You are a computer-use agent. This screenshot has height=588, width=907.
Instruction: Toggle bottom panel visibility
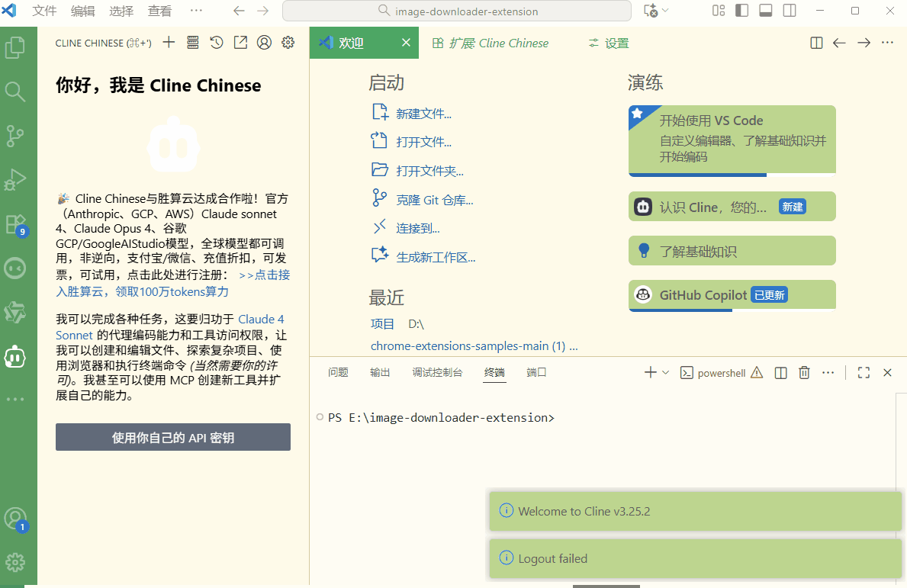pyautogui.click(x=765, y=11)
